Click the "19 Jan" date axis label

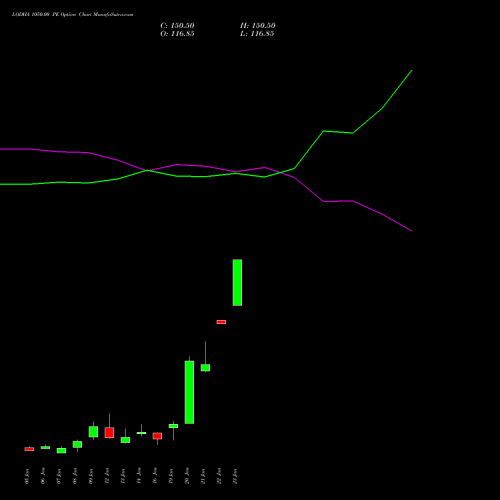pyautogui.click(x=171, y=476)
